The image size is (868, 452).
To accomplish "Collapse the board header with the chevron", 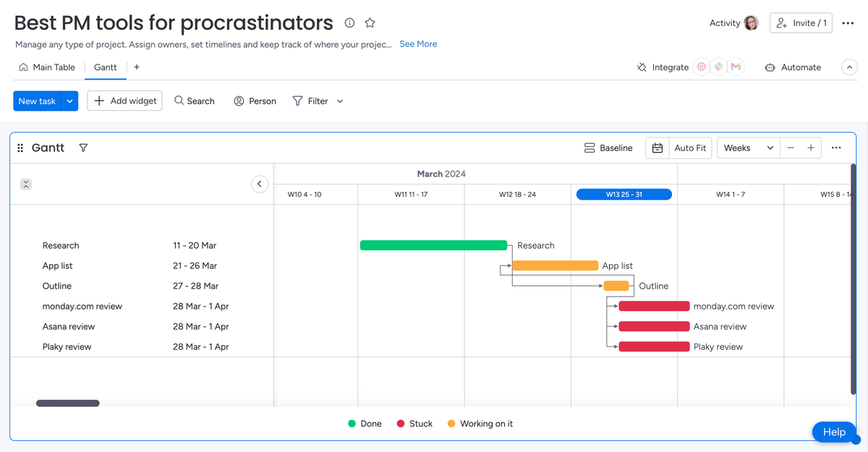I will 849,67.
